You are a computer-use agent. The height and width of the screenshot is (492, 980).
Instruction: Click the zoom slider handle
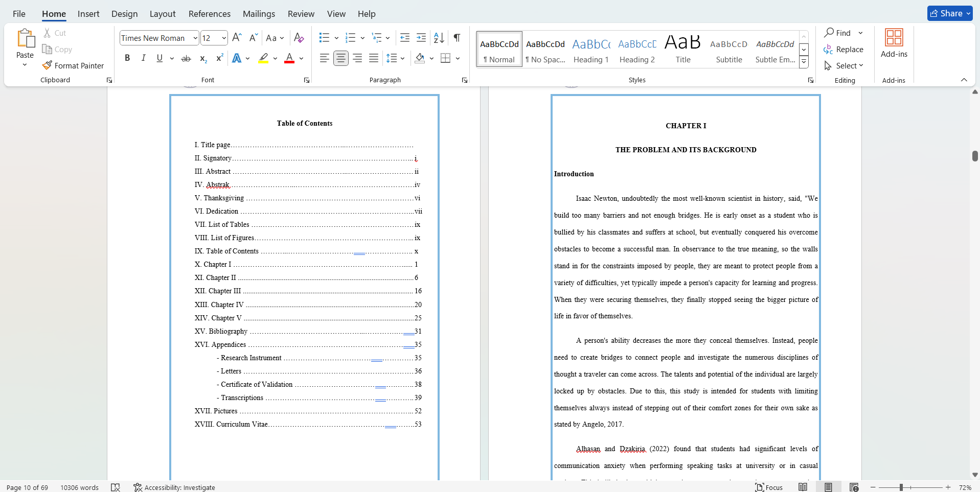(x=901, y=487)
